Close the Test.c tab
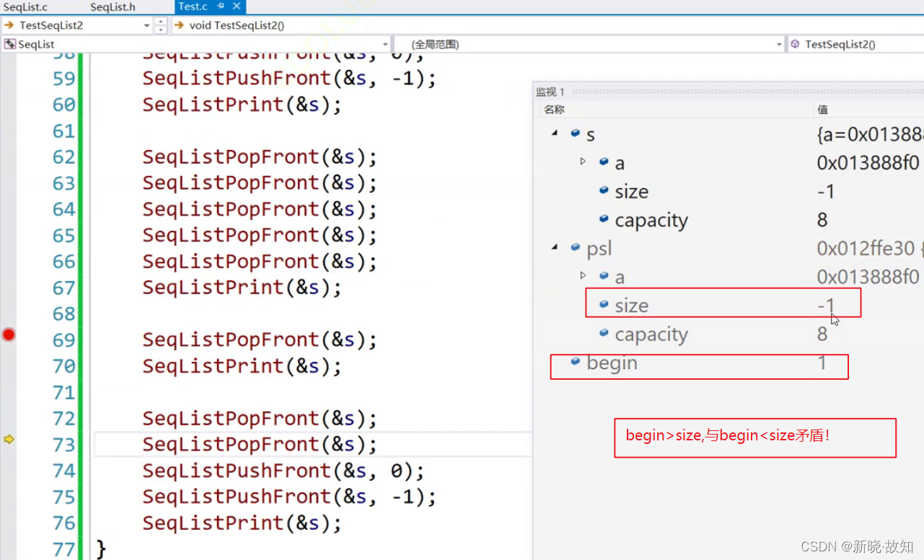 [x=237, y=6]
